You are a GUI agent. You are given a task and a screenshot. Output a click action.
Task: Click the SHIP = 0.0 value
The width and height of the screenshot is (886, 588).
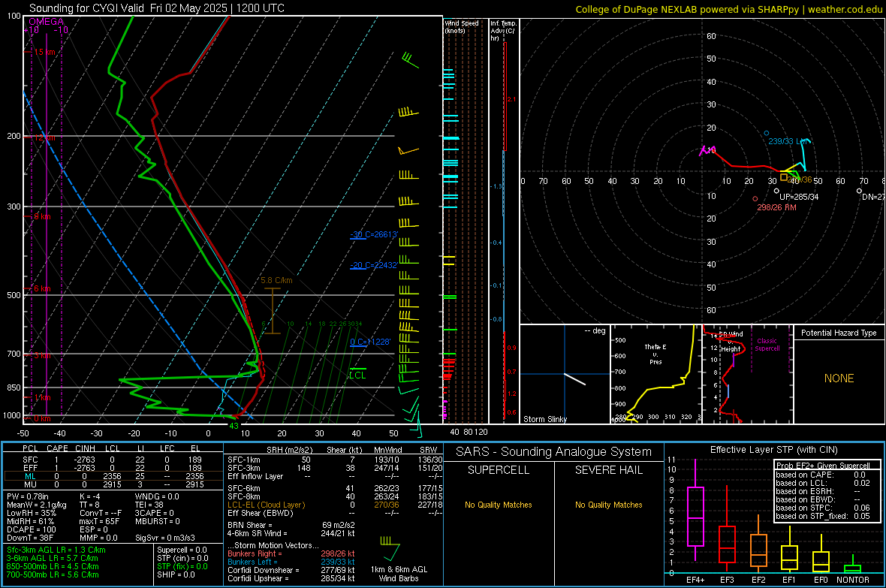[x=176, y=574]
